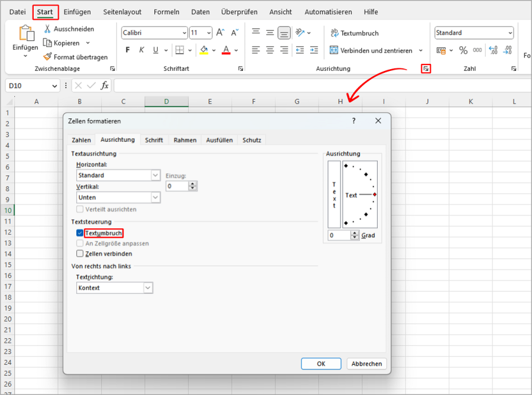Increase font size with the larger A icon

click(220, 33)
